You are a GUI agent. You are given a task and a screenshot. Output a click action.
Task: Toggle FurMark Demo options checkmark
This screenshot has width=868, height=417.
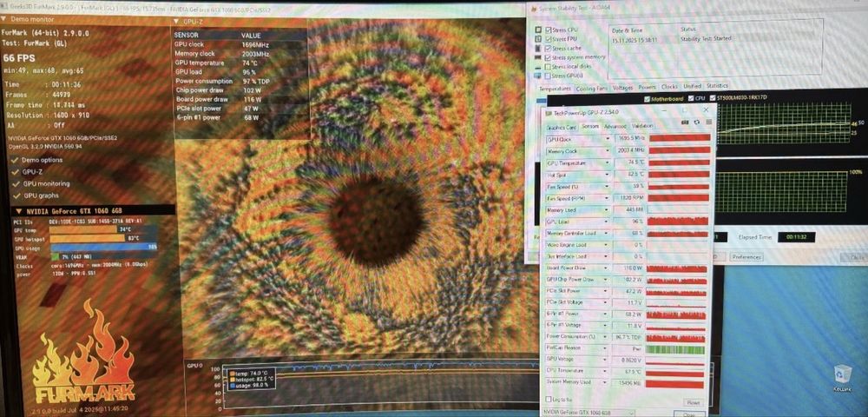15,160
